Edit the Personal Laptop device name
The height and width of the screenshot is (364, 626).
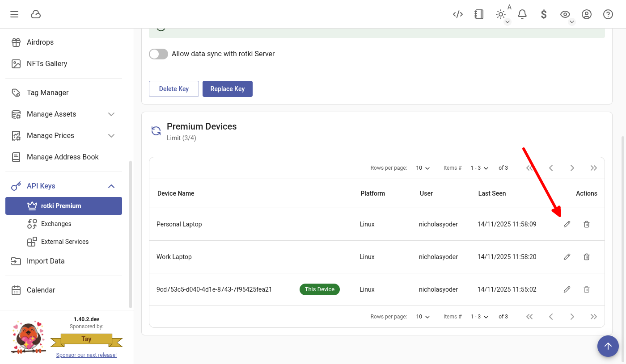(567, 224)
